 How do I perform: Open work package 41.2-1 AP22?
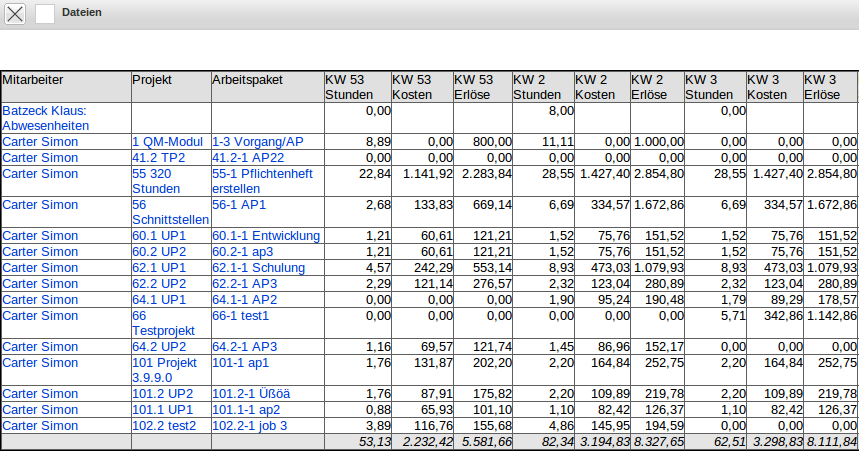[x=248, y=157]
